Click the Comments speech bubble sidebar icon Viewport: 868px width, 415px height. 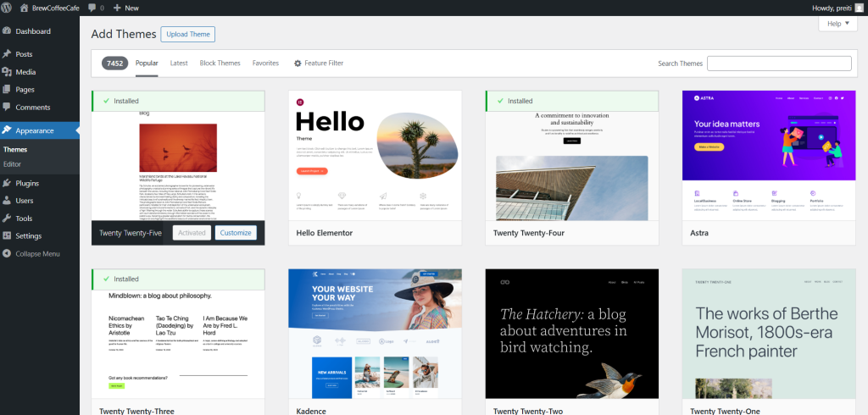pyautogui.click(x=7, y=107)
